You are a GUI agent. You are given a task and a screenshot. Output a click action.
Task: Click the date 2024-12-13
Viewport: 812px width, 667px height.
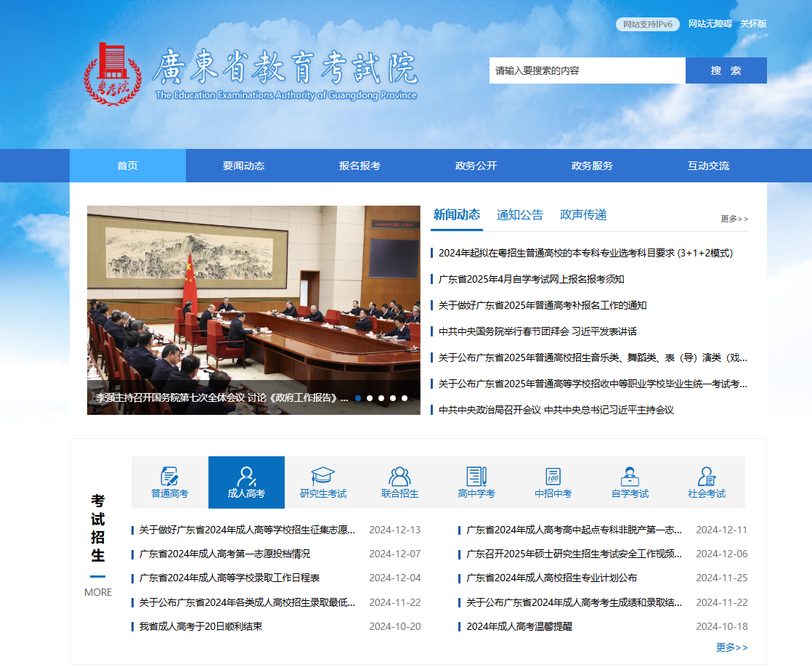tap(394, 530)
